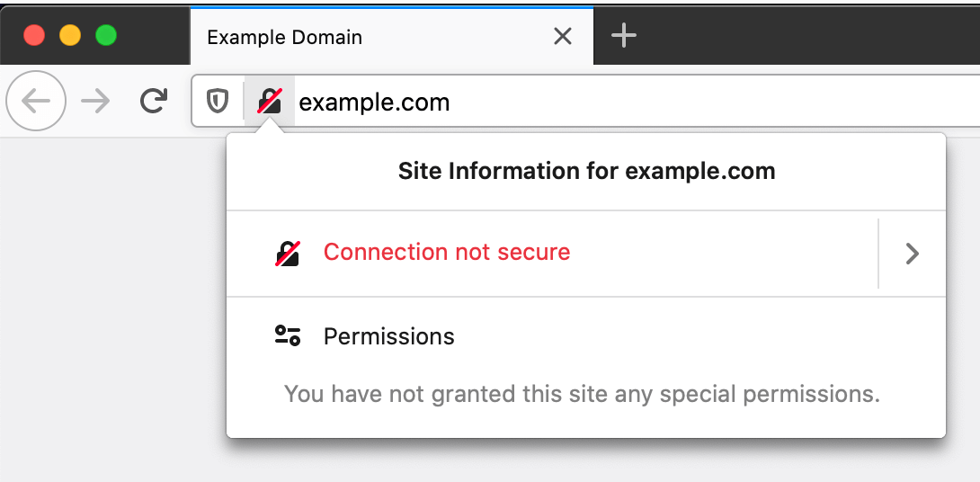Open the tracking protection shield
This screenshot has height=482, width=980.
tap(218, 101)
